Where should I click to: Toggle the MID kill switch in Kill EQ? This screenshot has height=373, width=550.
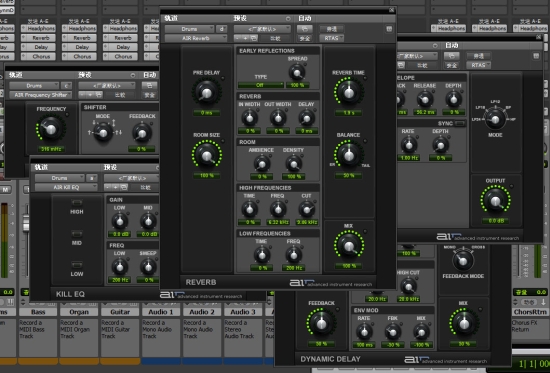click(77, 234)
